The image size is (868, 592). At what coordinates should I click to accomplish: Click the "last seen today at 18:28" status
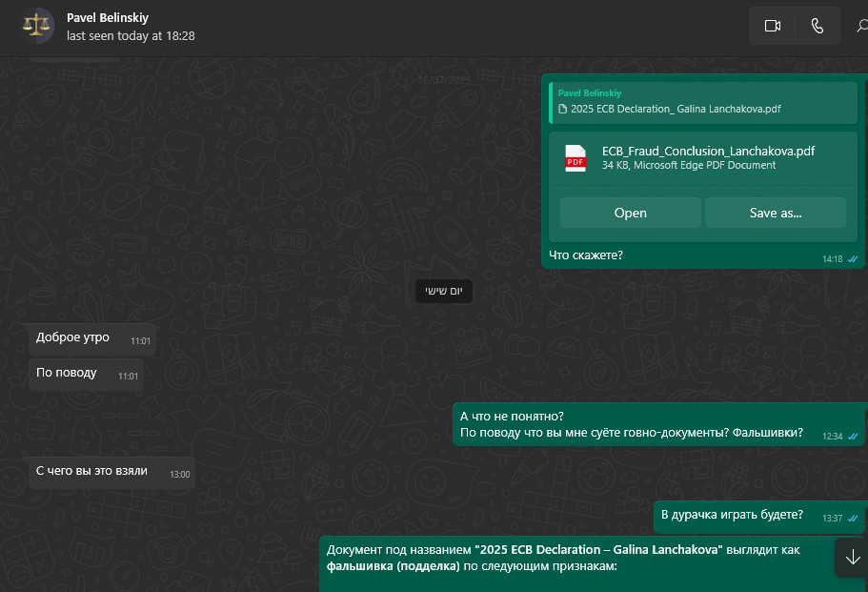click(x=131, y=35)
